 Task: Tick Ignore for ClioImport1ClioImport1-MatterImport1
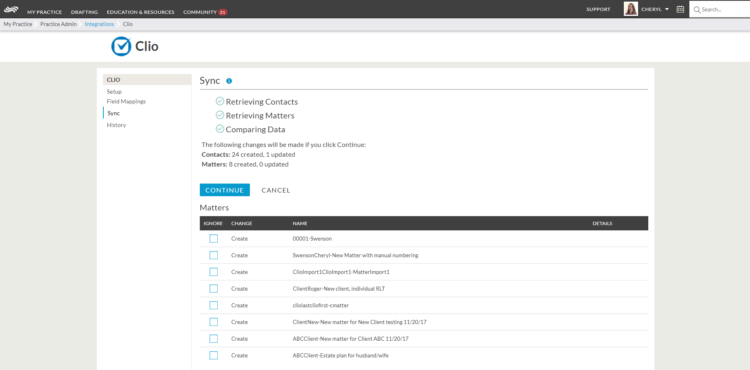(x=213, y=272)
